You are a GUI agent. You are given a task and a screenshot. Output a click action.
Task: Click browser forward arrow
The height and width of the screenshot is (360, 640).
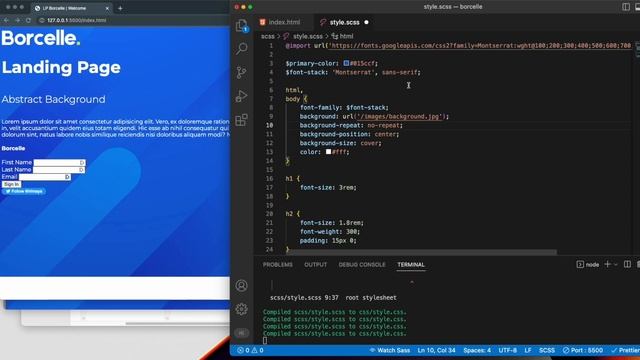pos(17,20)
